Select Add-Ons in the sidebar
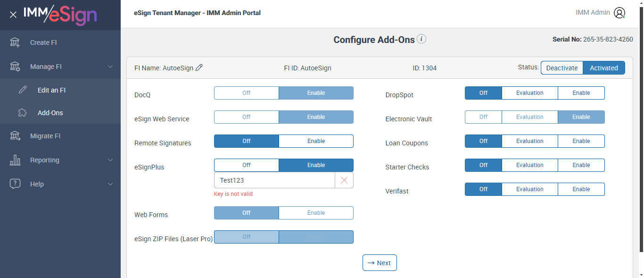644x278 pixels. [x=50, y=113]
